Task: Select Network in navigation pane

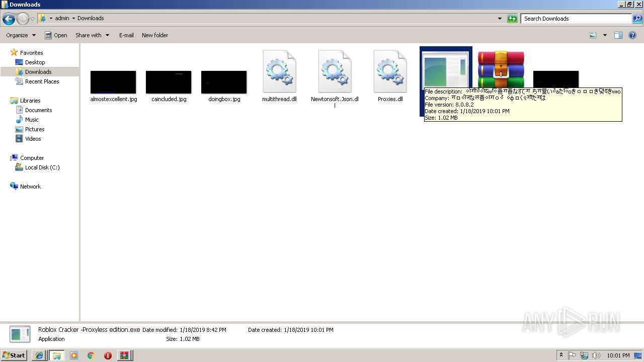Action: (30, 187)
